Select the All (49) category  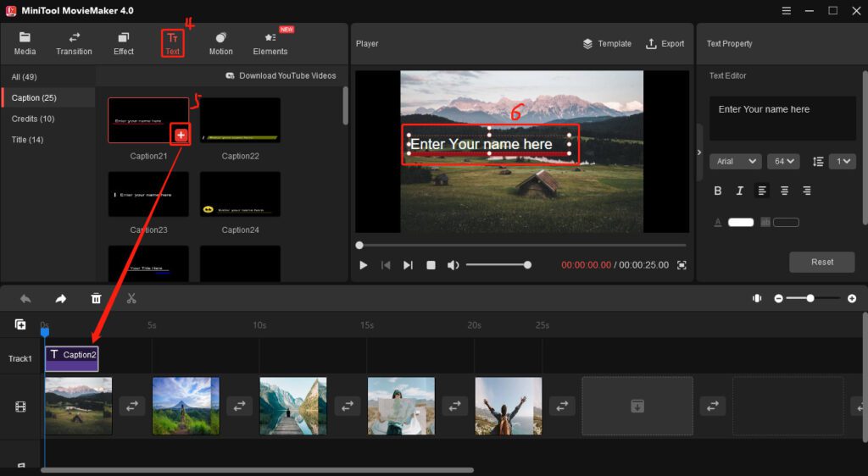[25, 77]
